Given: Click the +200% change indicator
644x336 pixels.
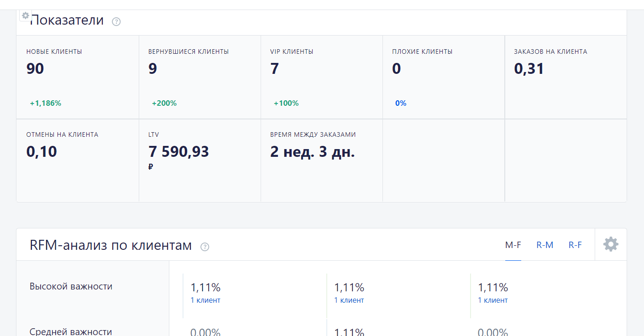Looking at the screenshot, I should pos(164,103).
